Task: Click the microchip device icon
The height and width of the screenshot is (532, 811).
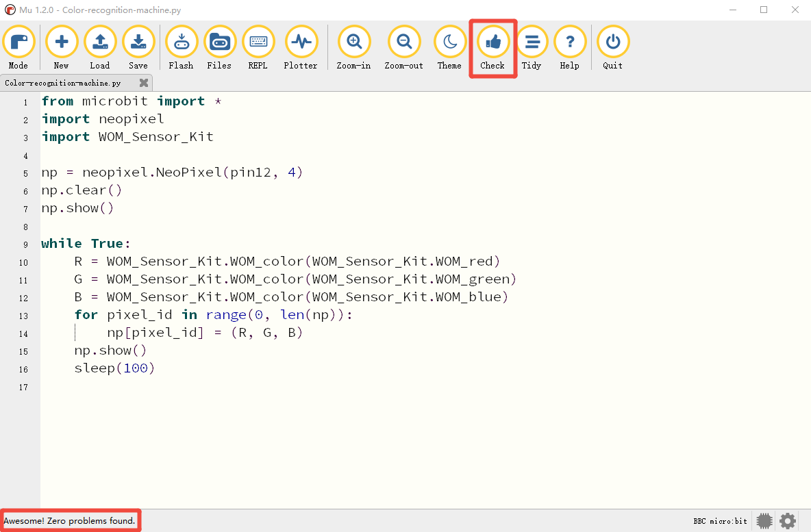Action: click(x=764, y=520)
